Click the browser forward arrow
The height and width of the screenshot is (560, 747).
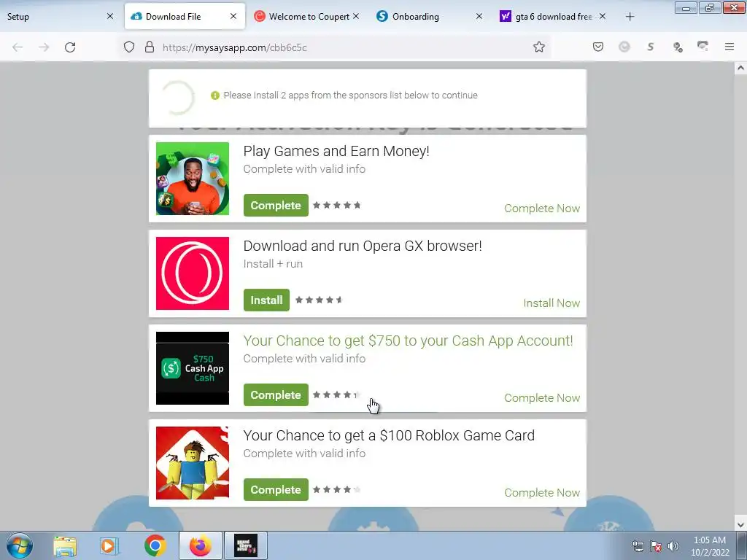(44, 47)
